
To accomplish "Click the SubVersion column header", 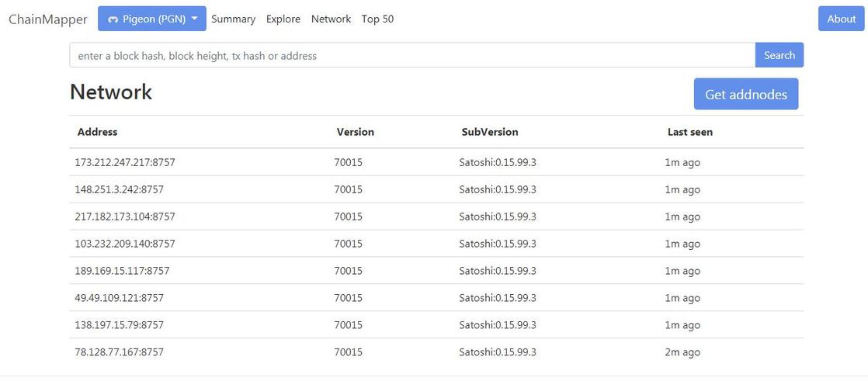I will click(490, 132).
